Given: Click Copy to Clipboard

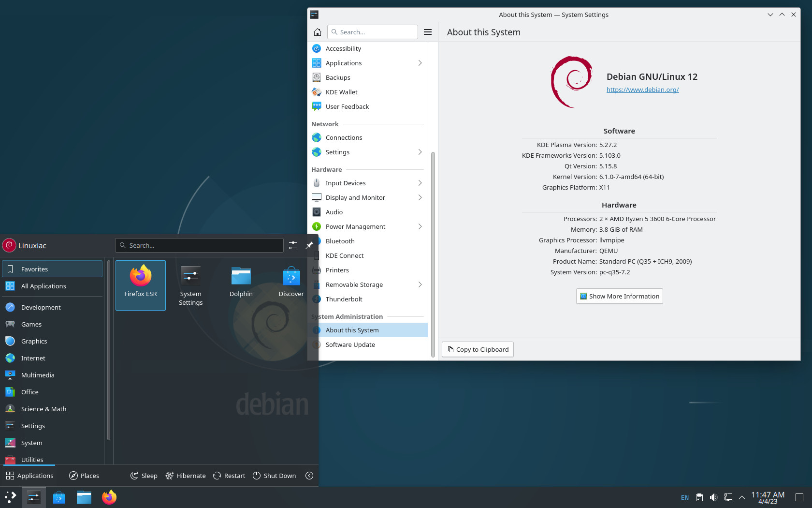Looking at the screenshot, I should [x=477, y=349].
